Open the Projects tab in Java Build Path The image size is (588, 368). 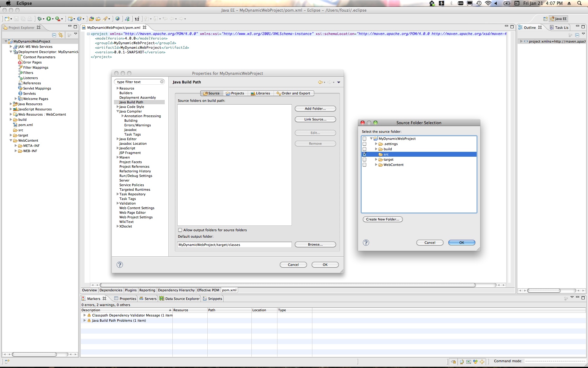(235, 93)
